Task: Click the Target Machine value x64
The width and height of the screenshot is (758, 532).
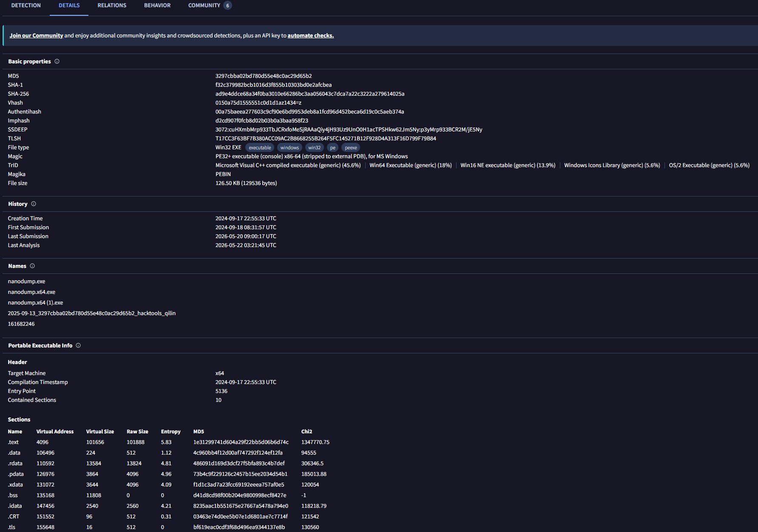Action: click(x=220, y=373)
